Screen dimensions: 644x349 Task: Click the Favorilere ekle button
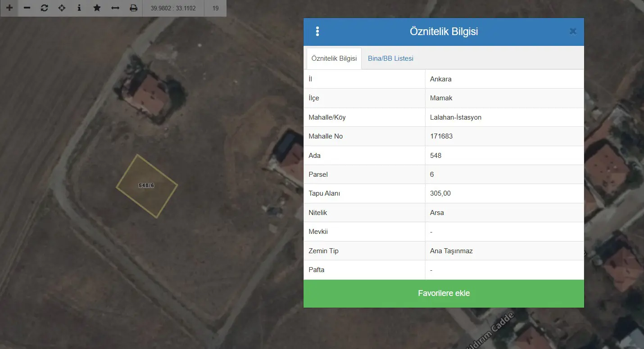(444, 294)
